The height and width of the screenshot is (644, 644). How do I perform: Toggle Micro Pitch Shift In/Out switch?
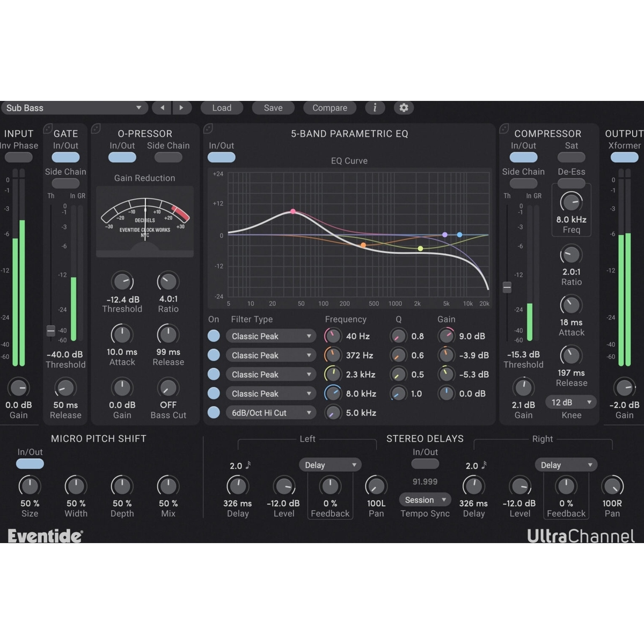(30, 464)
